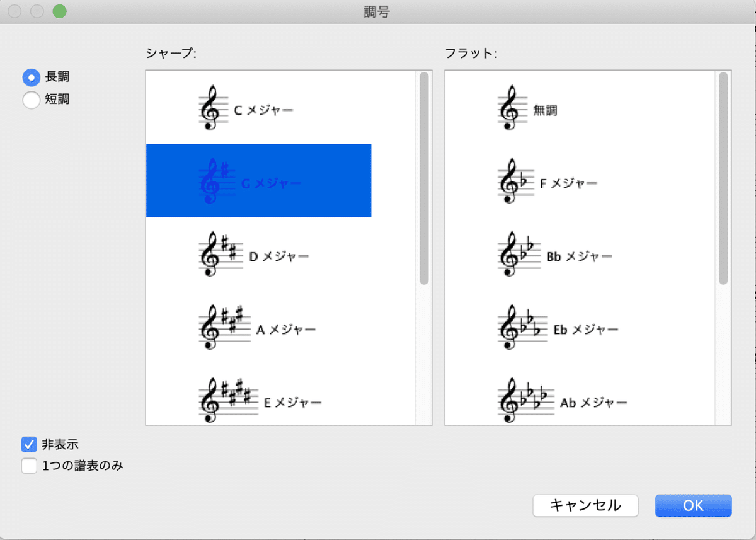The width and height of the screenshot is (756, 540).
Task: Confirm with the OK button
Action: coord(693,505)
